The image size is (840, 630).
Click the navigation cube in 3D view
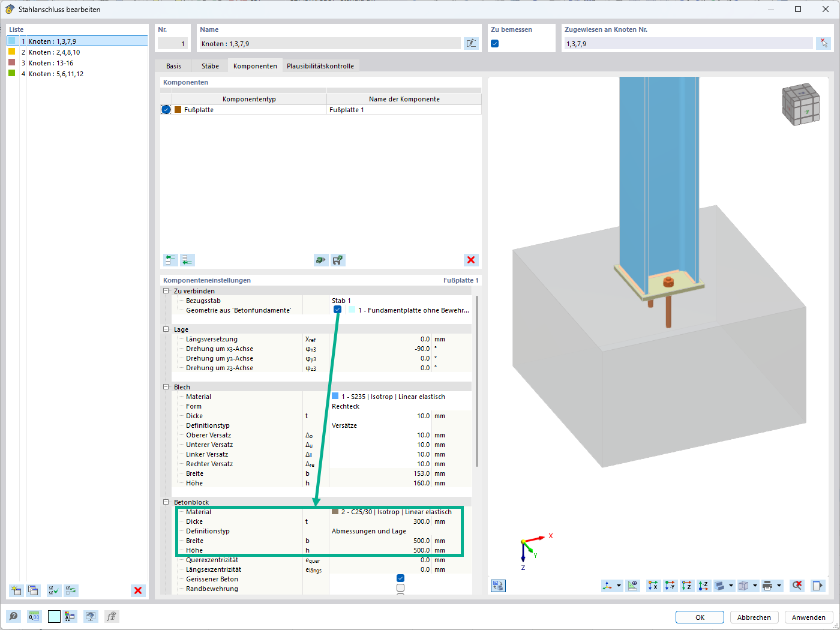pyautogui.click(x=800, y=104)
